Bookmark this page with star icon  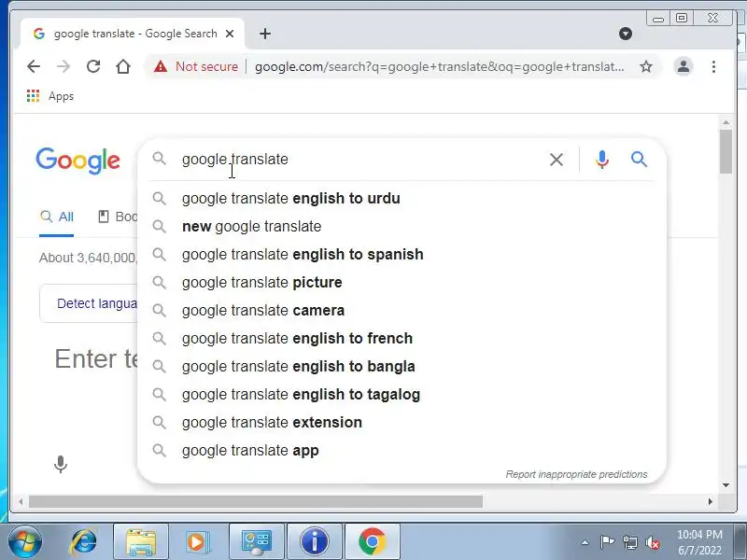click(x=645, y=66)
